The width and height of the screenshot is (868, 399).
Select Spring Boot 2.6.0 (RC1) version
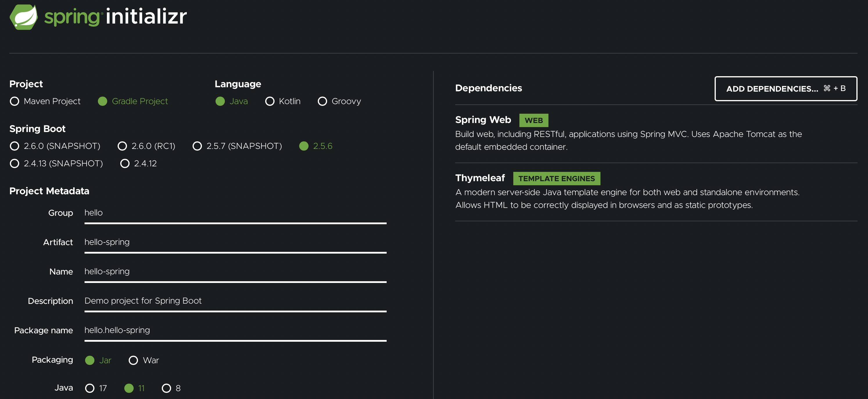click(122, 146)
